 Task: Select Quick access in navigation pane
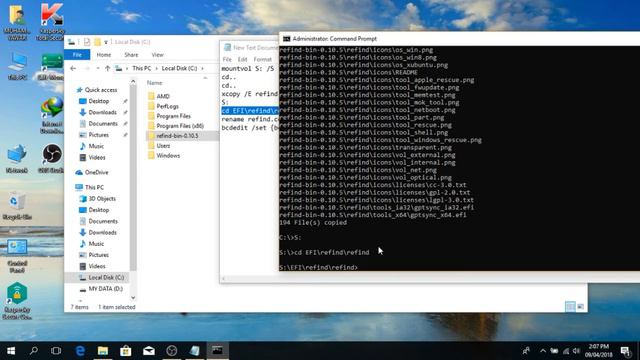coord(101,90)
